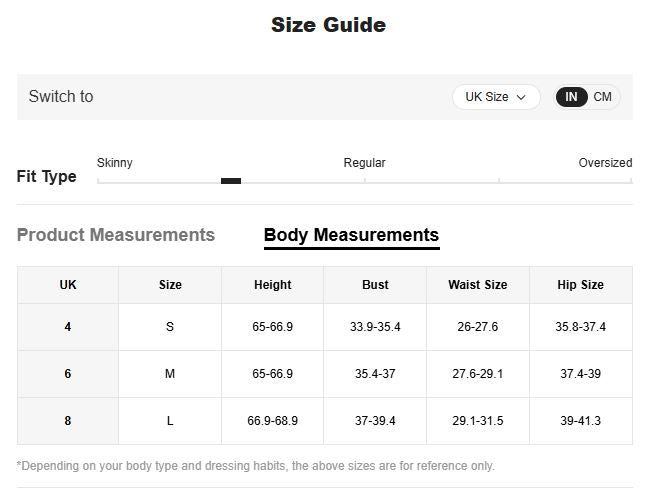Select the UK 4 size row
The image size is (654, 503).
click(x=68, y=327)
